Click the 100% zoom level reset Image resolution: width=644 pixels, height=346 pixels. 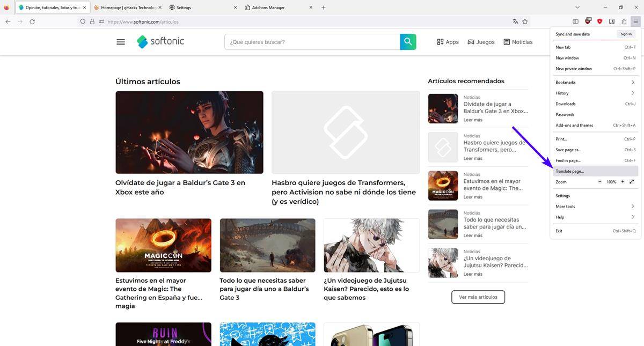coord(611,182)
